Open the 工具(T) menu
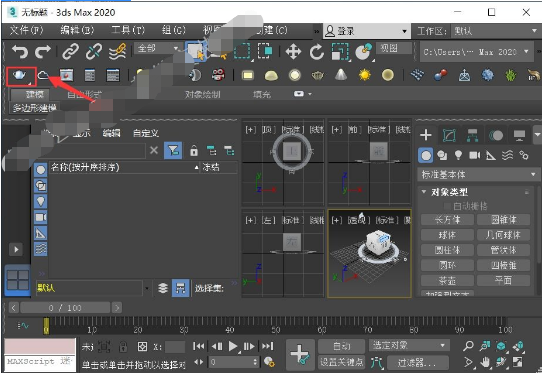Screen dimensions: 545x375 tap(128, 31)
